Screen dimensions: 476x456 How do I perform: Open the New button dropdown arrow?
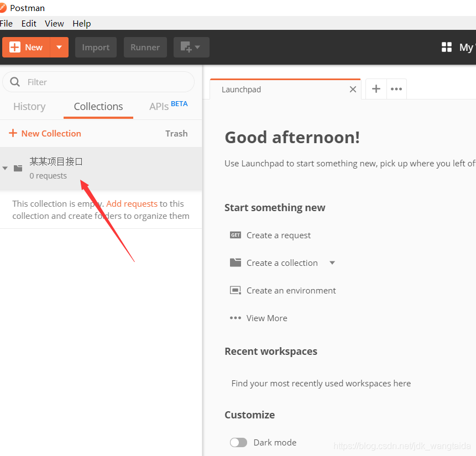(x=59, y=48)
